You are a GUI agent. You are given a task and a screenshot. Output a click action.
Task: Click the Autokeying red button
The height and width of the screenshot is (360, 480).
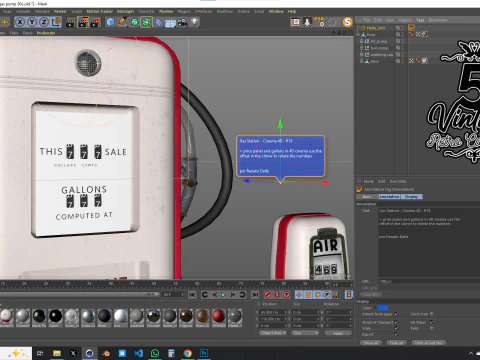pyautogui.click(x=277, y=295)
